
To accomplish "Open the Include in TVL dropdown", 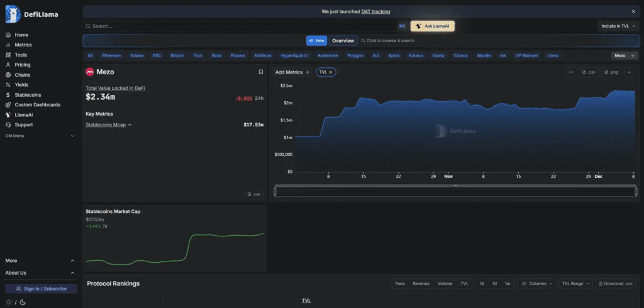I will (618, 26).
